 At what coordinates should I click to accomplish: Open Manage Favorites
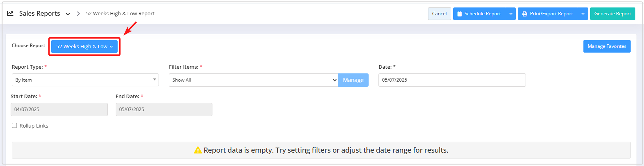click(607, 46)
